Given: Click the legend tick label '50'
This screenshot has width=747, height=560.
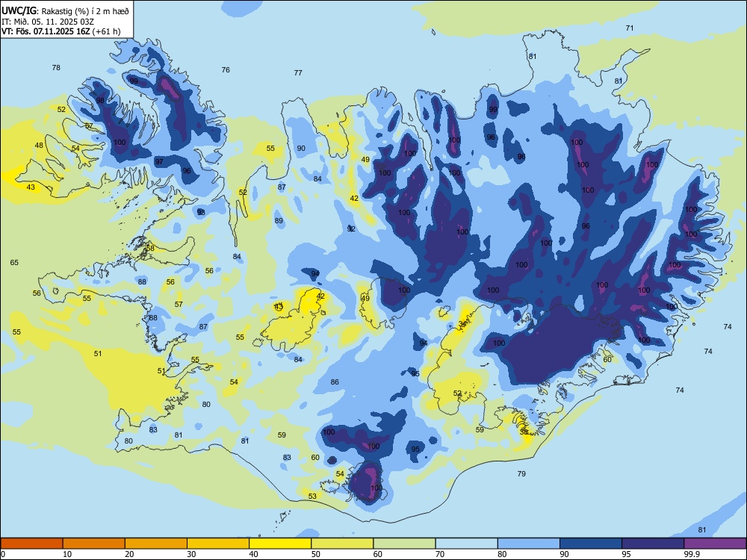Looking at the screenshot, I should 315,554.
